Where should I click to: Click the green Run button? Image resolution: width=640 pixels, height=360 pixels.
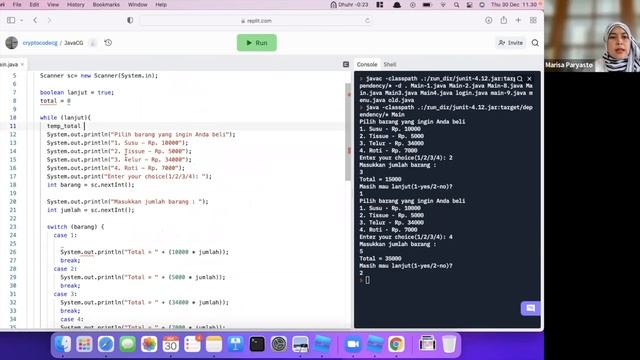tap(257, 42)
